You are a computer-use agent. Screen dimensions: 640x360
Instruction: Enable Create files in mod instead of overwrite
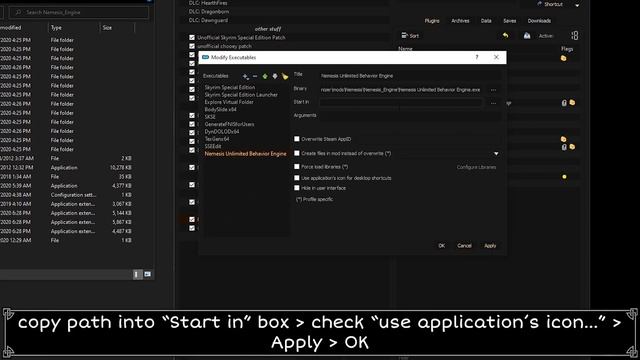tap(297, 153)
